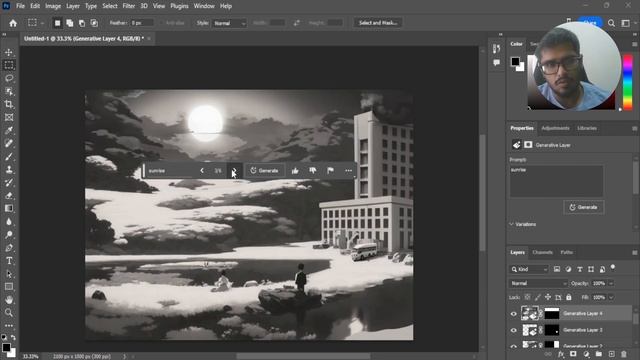Select the History Brush tool
Image resolution: width=640 pixels, height=360 pixels.
pos(9,182)
